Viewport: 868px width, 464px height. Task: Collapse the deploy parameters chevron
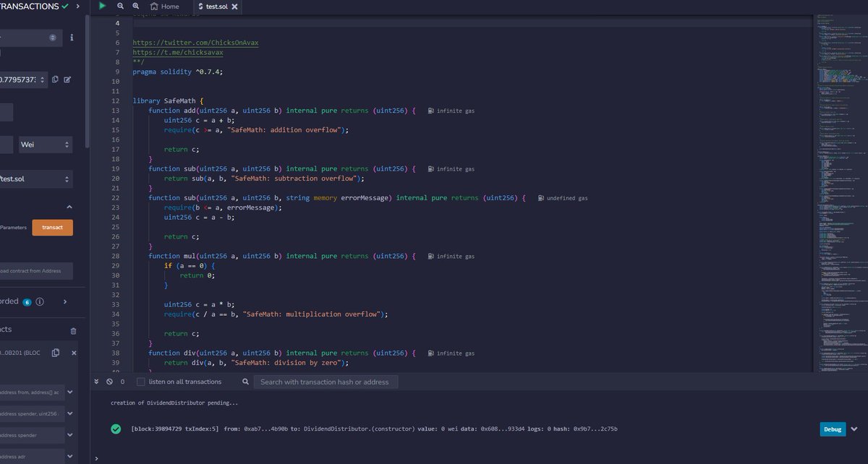pyautogui.click(x=69, y=207)
